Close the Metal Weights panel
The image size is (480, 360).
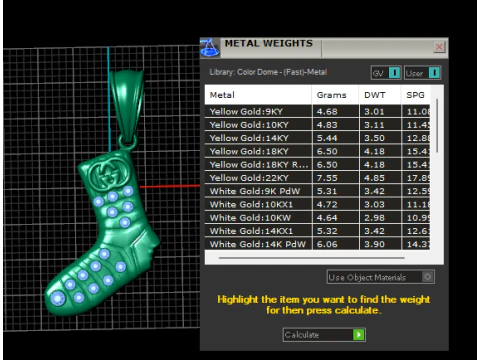[x=439, y=47]
